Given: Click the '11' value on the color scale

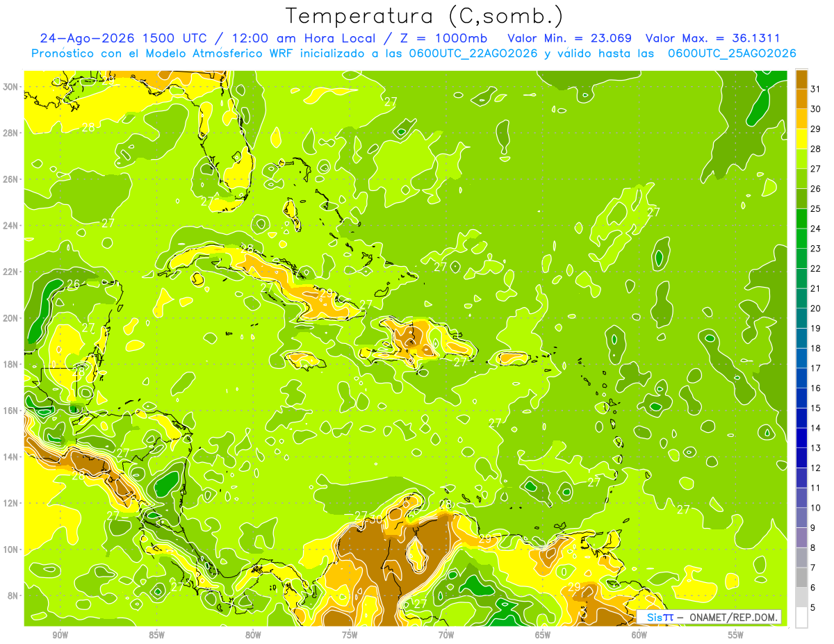Looking at the screenshot, I should pos(815,488).
